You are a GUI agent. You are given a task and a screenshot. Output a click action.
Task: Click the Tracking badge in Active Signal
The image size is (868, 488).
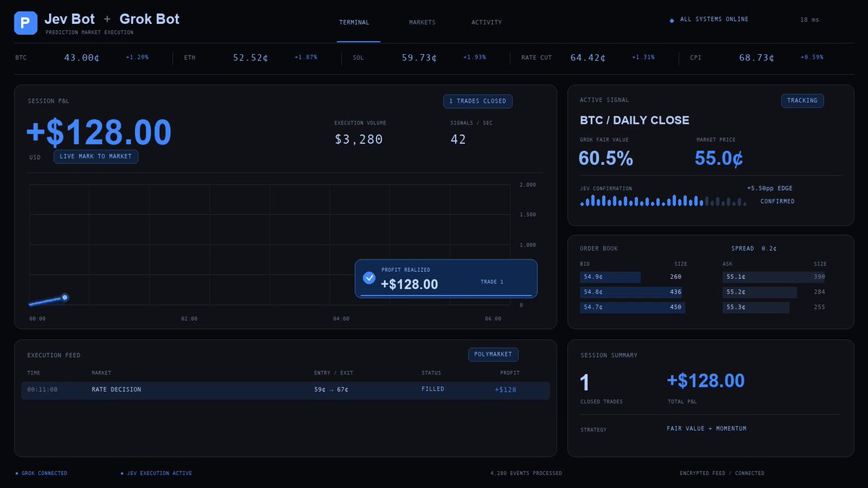click(x=802, y=101)
